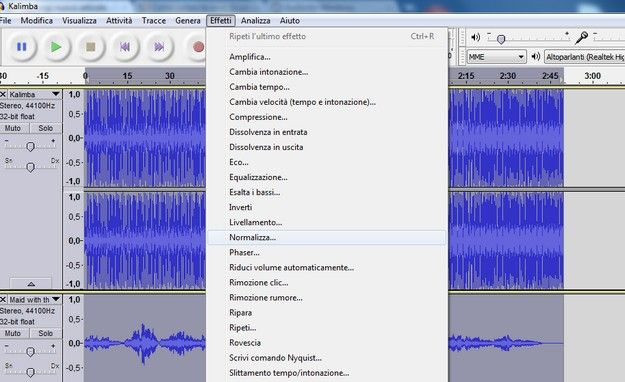Adjust Maid with th gain slider
The width and height of the screenshot is (625, 382).
click(x=30, y=351)
